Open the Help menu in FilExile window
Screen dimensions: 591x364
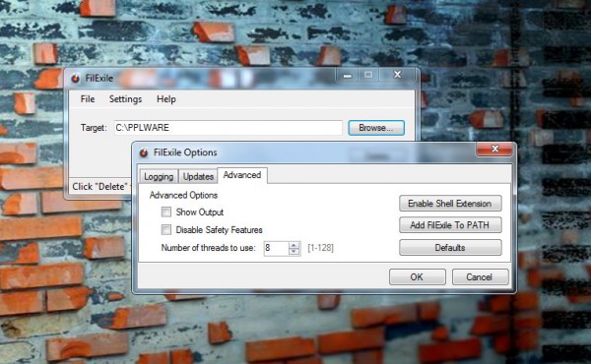click(x=166, y=99)
